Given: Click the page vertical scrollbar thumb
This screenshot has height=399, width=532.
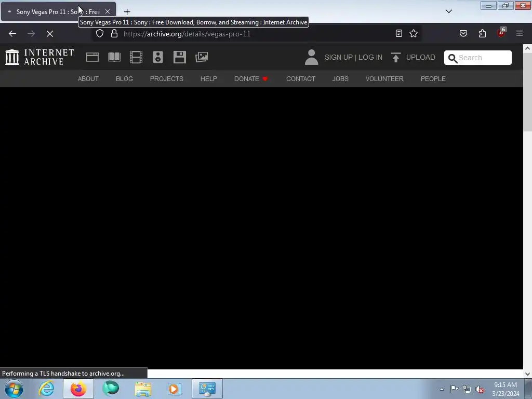Looking at the screenshot, I should click(527, 91).
